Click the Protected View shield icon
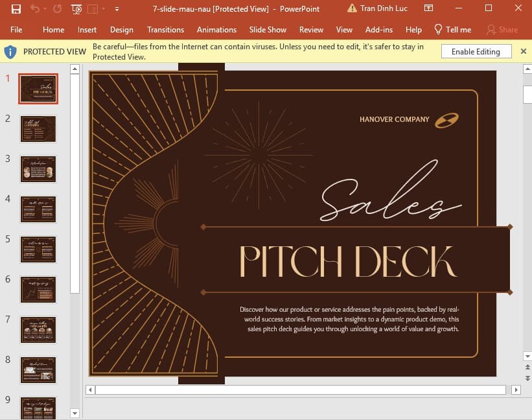The height and width of the screenshot is (420, 532). click(x=10, y=52)
